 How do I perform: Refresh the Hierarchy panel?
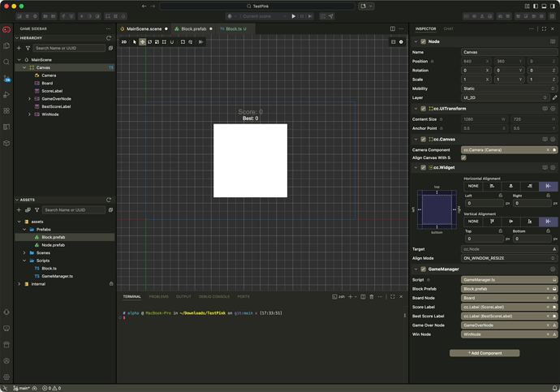109,38
